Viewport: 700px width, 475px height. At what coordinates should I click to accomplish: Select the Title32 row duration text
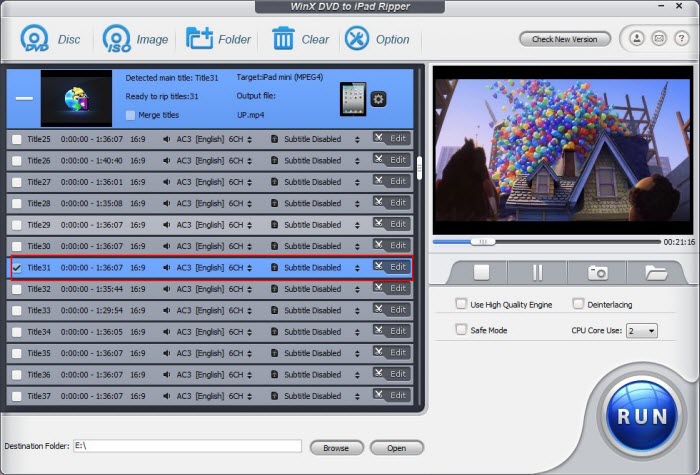pos(92,289)
